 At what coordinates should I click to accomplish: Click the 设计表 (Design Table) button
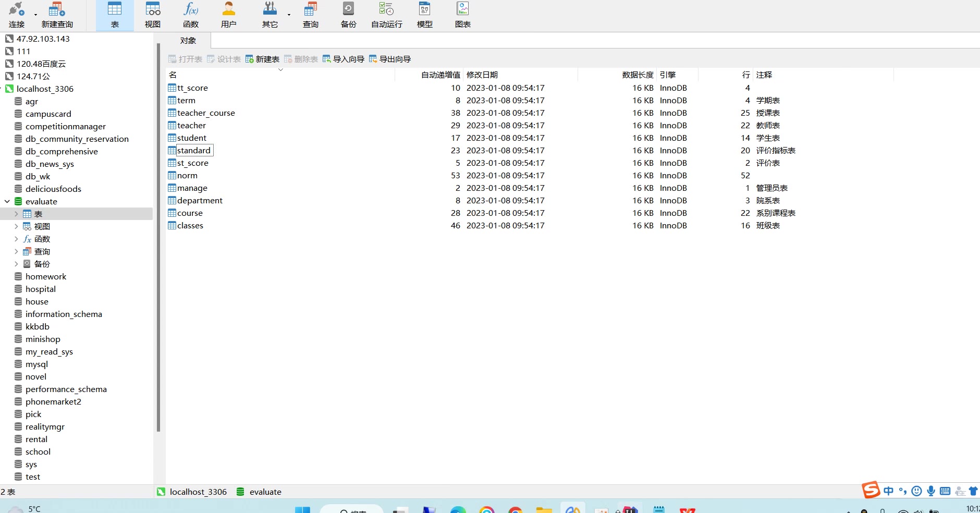coord(224,59)
